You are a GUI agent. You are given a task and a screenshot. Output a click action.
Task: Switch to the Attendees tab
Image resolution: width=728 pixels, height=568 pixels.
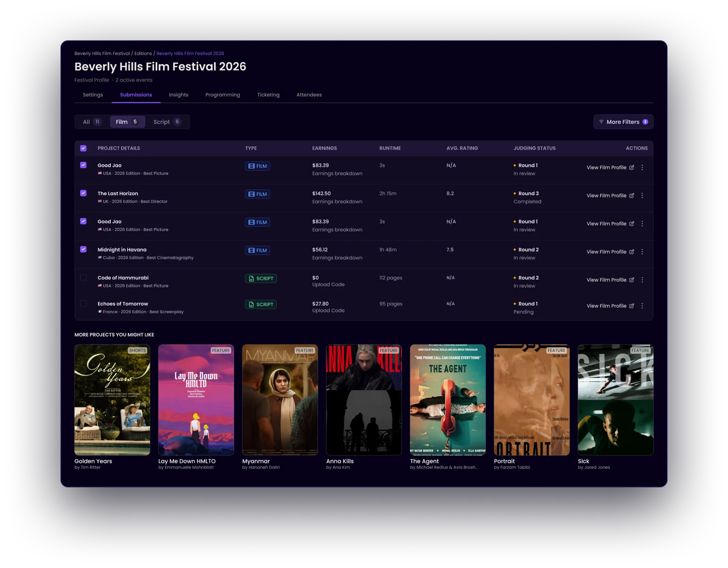tap(309, 95)
